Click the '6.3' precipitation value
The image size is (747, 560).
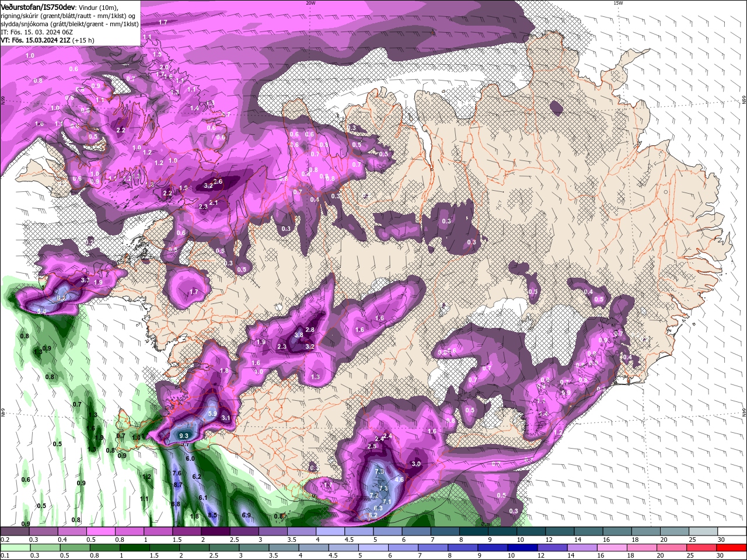(378, 508)
